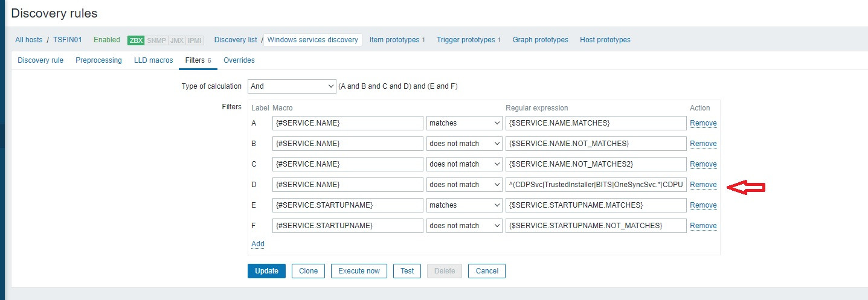Add a new filter row
The height and width of the screenshot is (300, 868).
coord(258,244)
